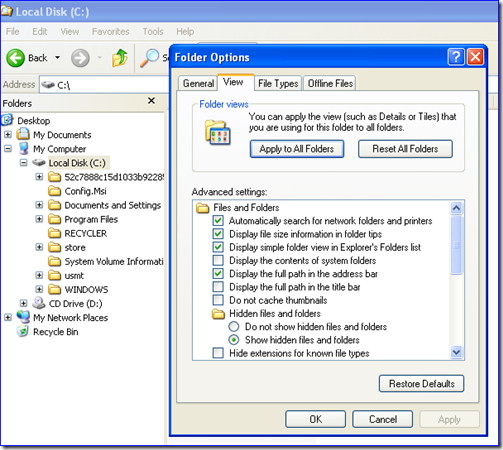
Task: Expand the CD Drive (D:) node
Action: [x=23, y=303]
